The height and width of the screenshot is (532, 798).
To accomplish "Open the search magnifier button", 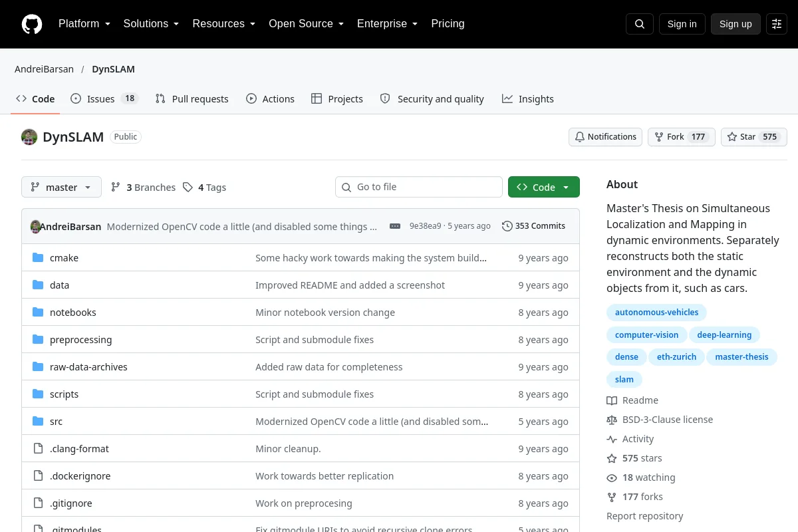I will click(x=640, y=24).
